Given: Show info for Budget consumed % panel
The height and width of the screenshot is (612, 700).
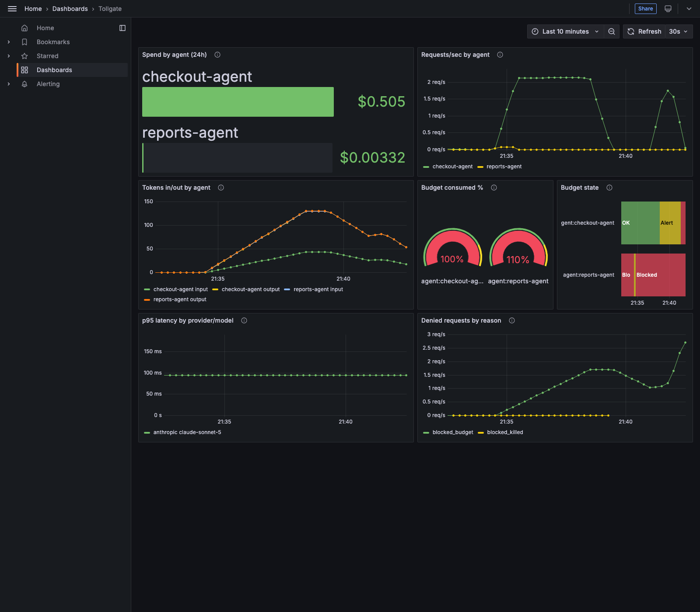Looking at the screenshot, I should [x=494, y=188].
